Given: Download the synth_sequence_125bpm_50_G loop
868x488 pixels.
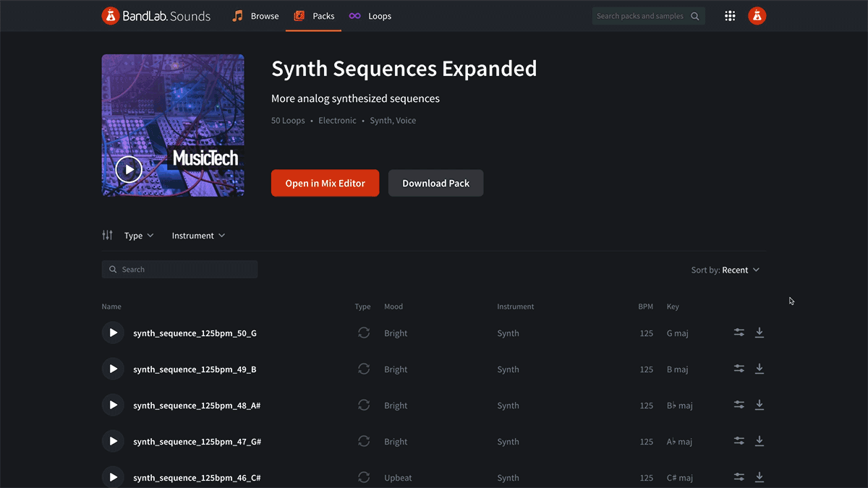Looking at the screenshot, I should point(759,332).
